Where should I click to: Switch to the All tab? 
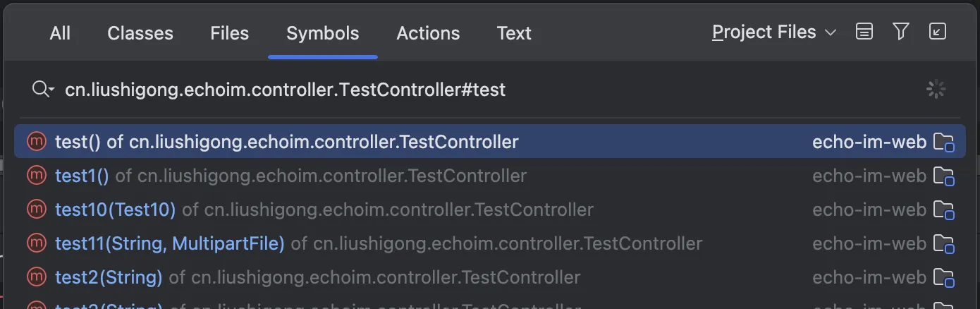[60, 33]
